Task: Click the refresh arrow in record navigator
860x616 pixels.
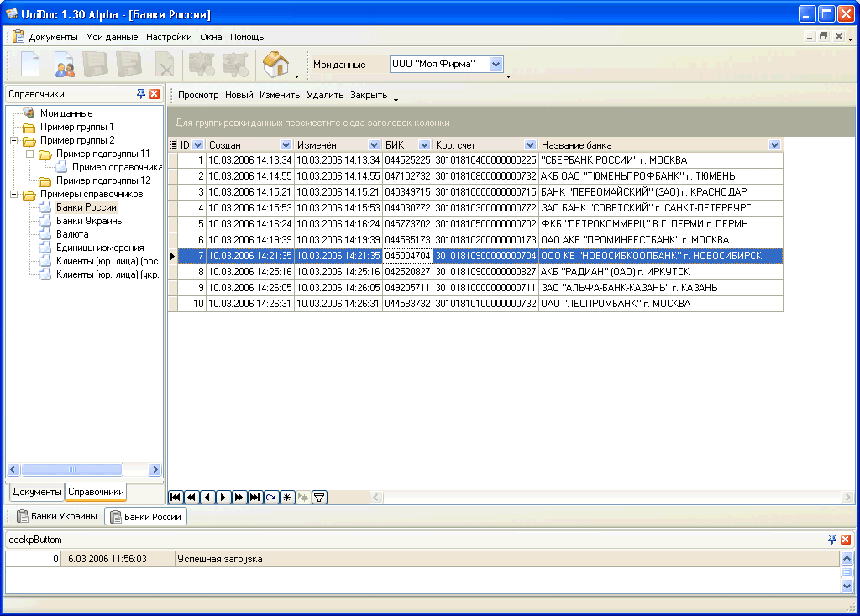Action: click(271, 497)
